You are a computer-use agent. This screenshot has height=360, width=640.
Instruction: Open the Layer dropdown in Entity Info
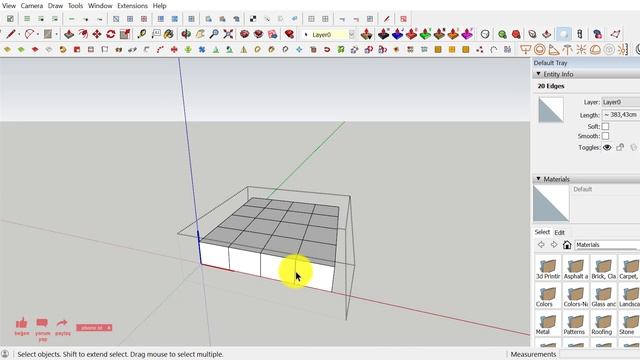point(621,102)
